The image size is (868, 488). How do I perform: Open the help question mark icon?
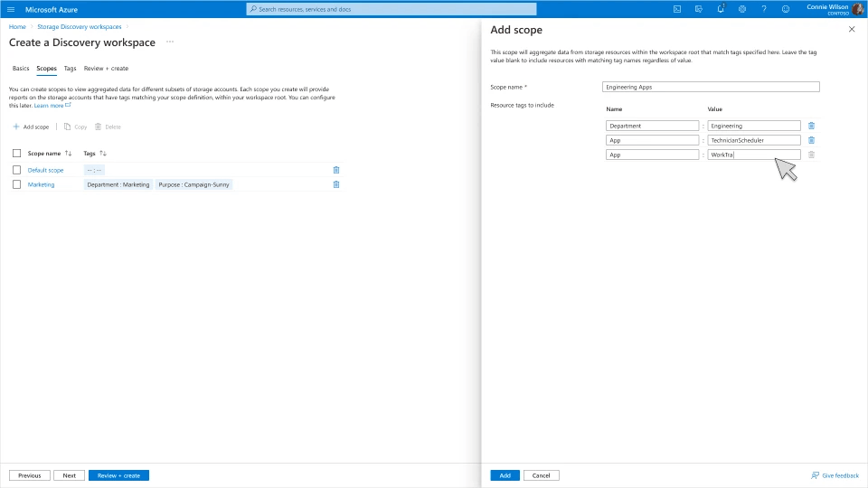coord(764,9)
